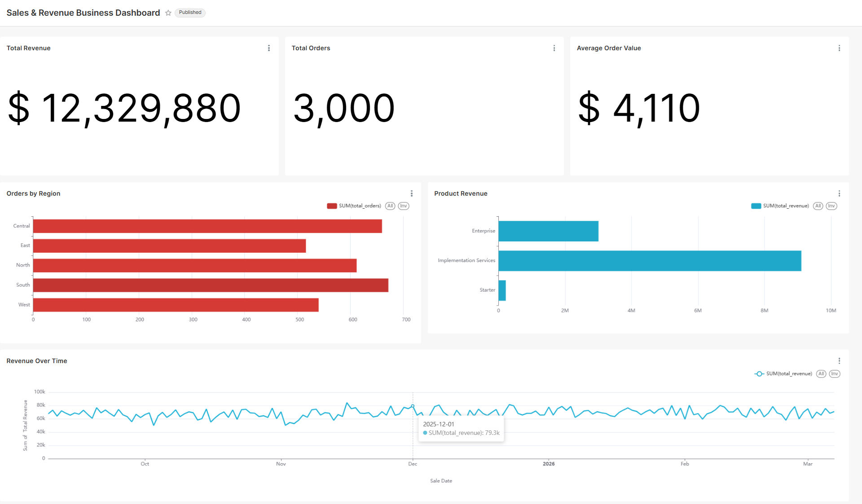Click the red legend swatch for total_orders
The height and width of the screenshot is (504, 862).
[x=332, y=206]
